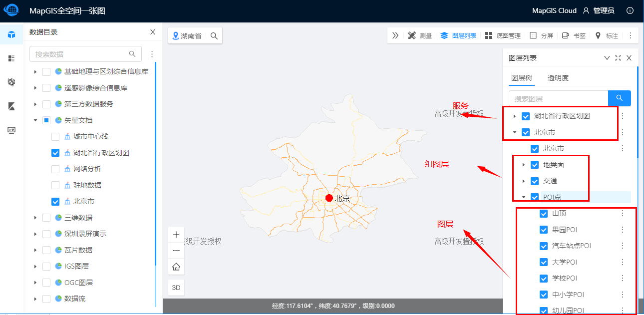Open more options beside the data search box
This screenshot has height=315, width=644.
152,54
